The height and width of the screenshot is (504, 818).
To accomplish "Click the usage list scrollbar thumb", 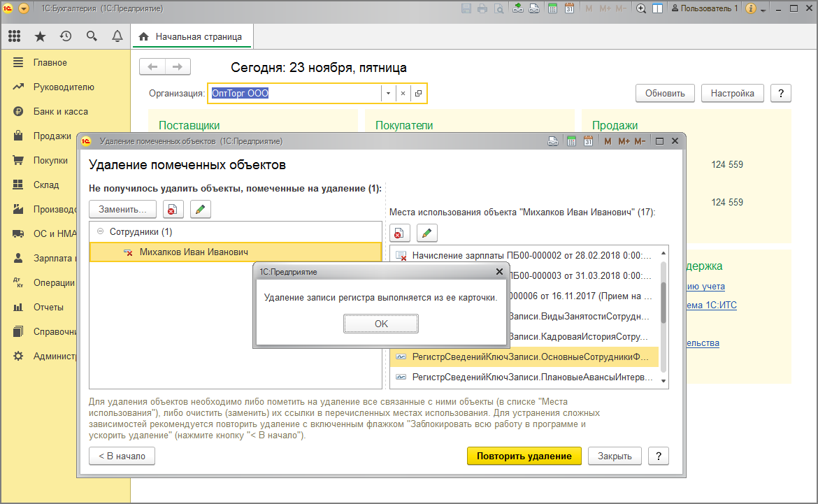I will [663, 303].
